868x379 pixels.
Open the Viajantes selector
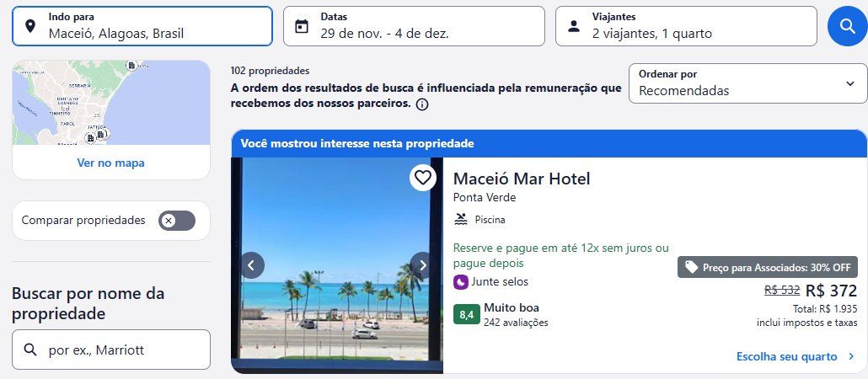coord(687,26)
